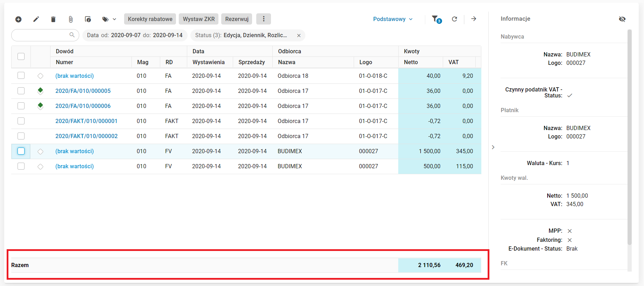
Task: Click the diamond status icon in the Odbiorca 18 row
Action: (x=40, y=76)
